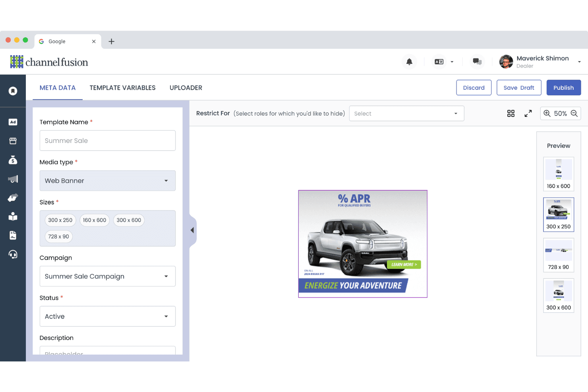Click the Discard button
This screenshot has width=588, height=392.
474,88
